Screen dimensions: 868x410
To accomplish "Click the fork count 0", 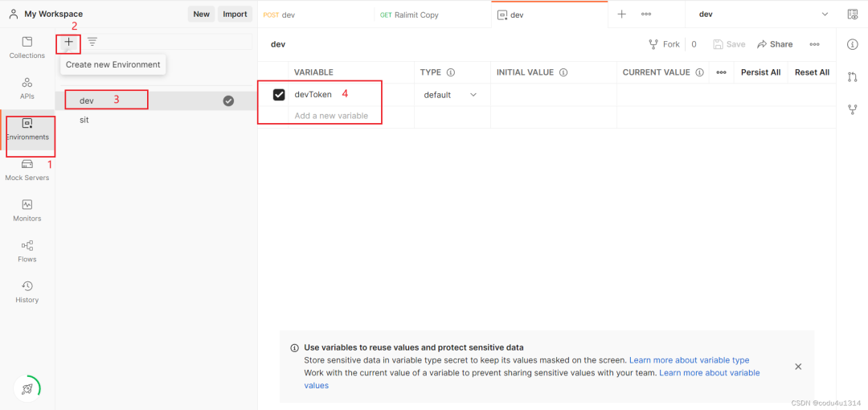I will tap(694, 44).
